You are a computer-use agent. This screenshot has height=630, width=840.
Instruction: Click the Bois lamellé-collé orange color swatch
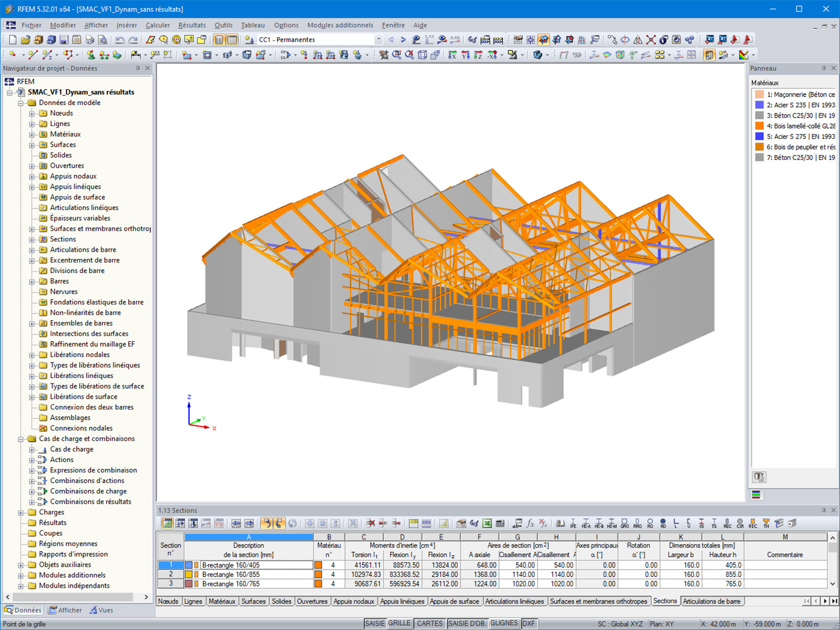759,126
